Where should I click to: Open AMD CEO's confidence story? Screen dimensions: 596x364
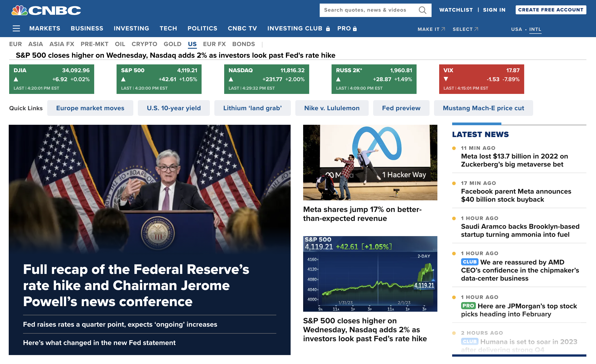click(520, 270)
